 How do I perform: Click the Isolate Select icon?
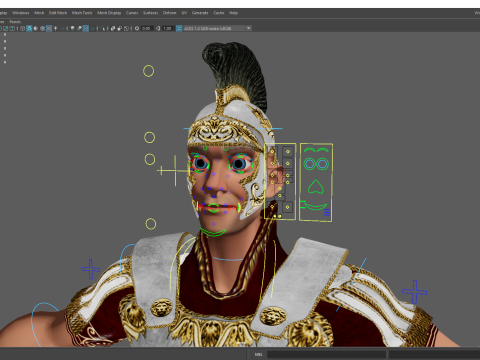(x=102, y=28)
